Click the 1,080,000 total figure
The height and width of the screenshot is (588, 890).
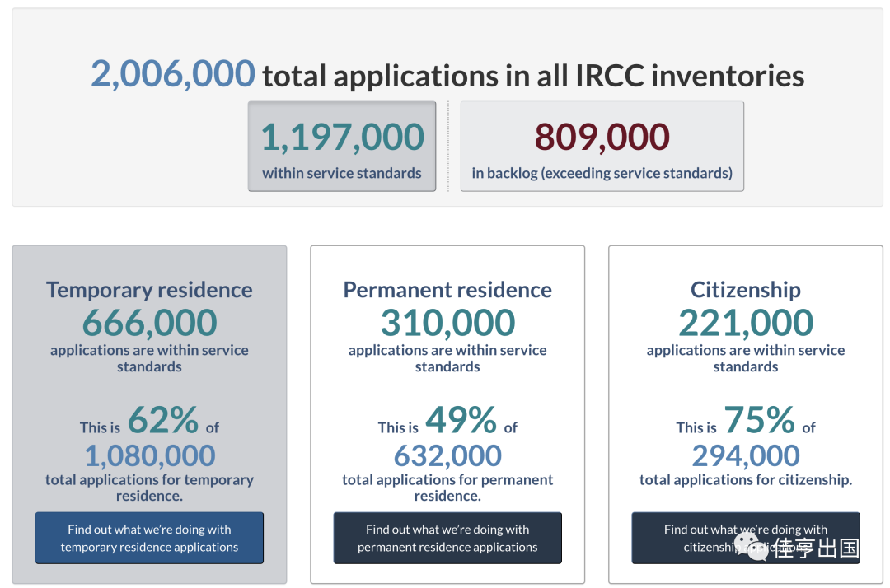pos(150,455)
